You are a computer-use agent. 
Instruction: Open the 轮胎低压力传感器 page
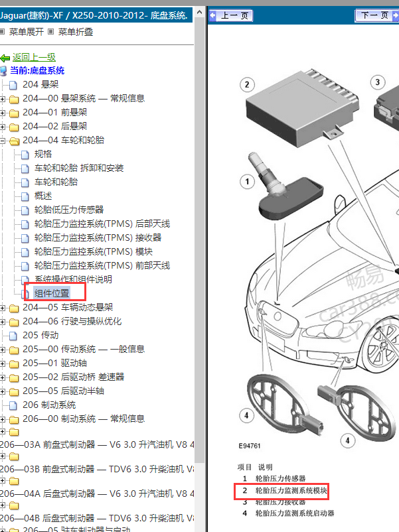click(x=69, y=210)
